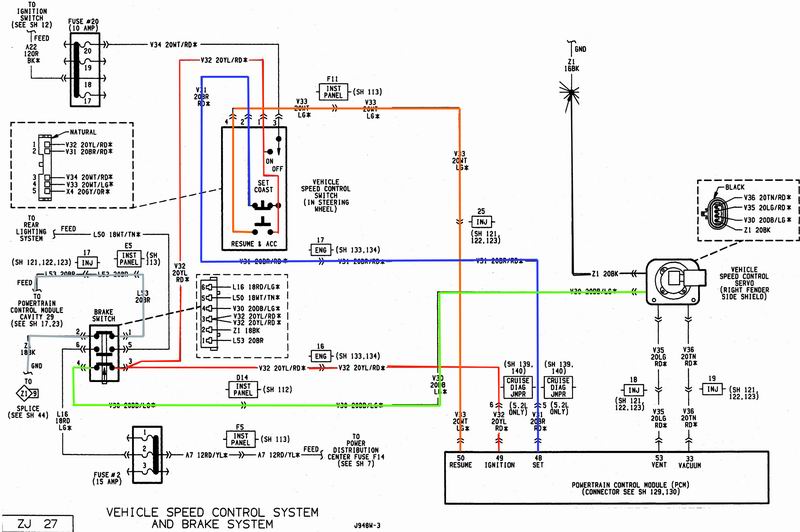Click the Z1 splice ground symbol
Viewport: 800px width, 532px height.
coord(20,391)
